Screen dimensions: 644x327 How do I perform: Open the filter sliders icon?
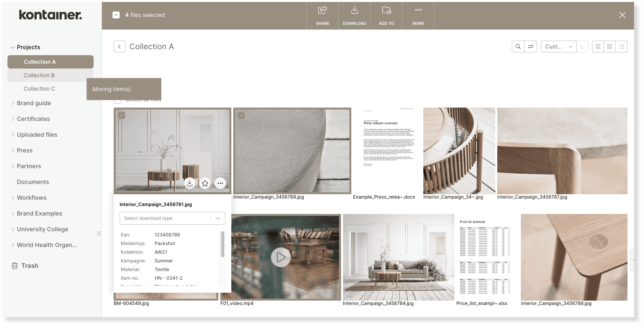531,46
